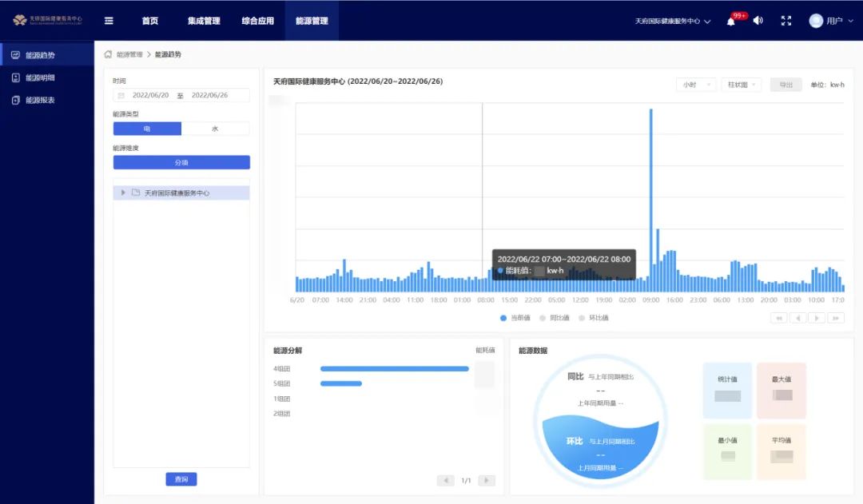Select 水 energy type option
Viewport: 863px width, 504px height.
(x=215, y=129)
